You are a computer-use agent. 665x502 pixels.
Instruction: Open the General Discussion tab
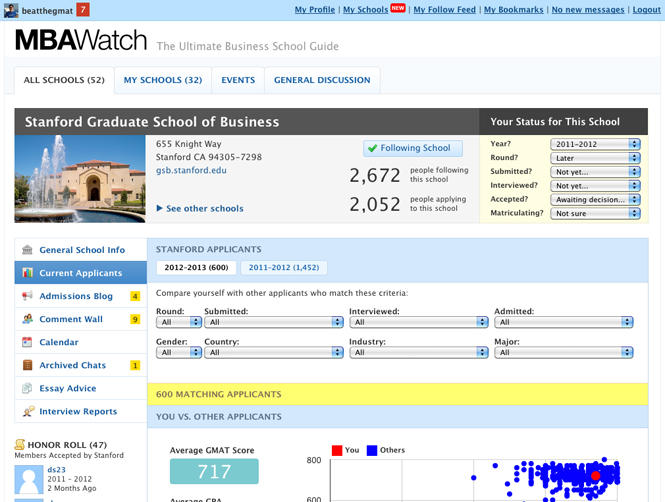click(x=322, y=80)
